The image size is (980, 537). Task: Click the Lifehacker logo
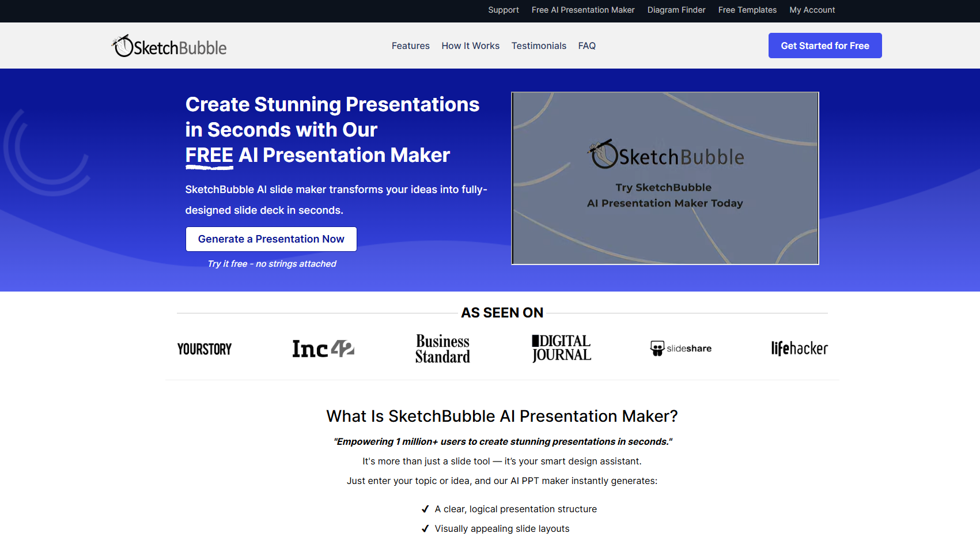click(799, 349)
